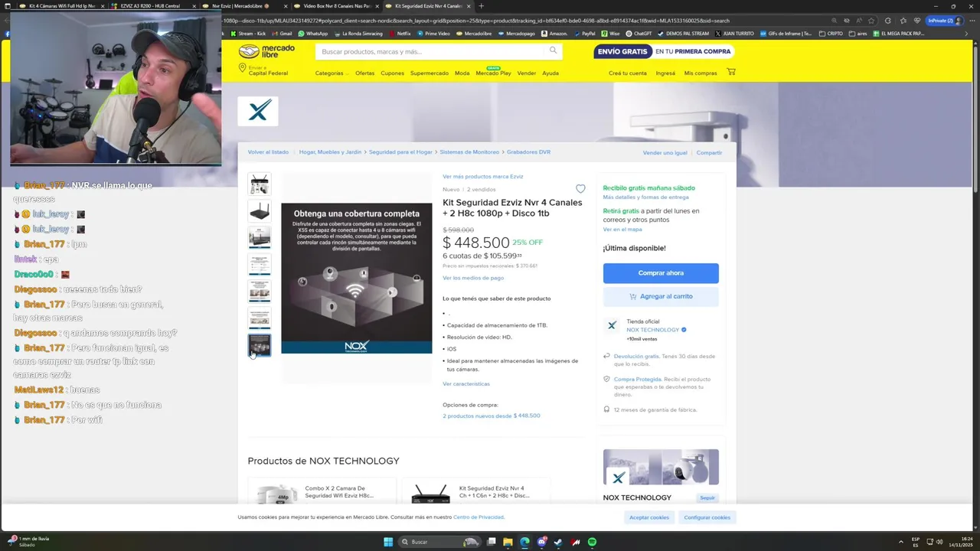Open Mis compras link
The height and width of the screenshot is (551, 980).
point(701,73)
